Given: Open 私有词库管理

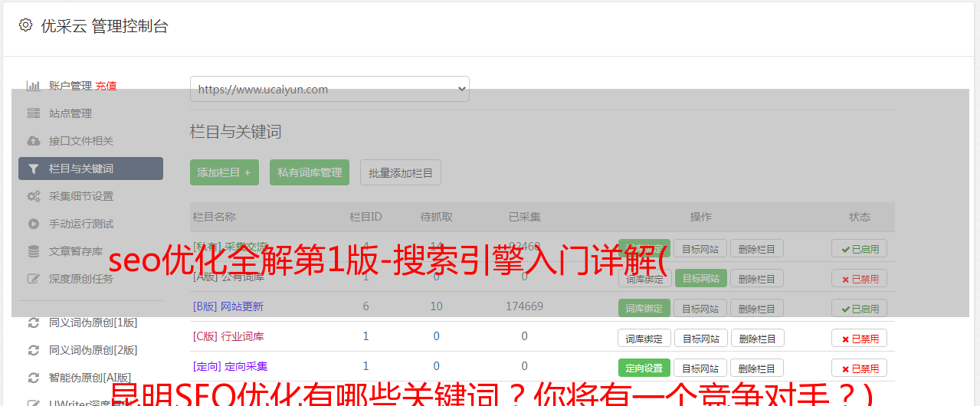Looking at the screenshot, I should click(310, 172).
